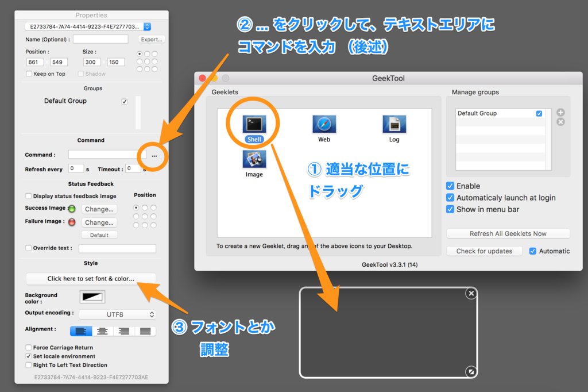Toggle Set locale environment

click(29, 356)
